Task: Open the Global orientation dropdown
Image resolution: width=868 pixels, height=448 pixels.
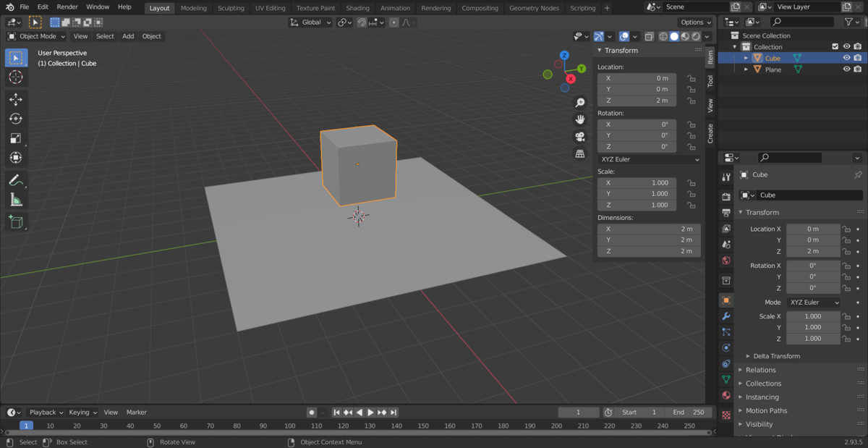Action: [x=310, y=22]
